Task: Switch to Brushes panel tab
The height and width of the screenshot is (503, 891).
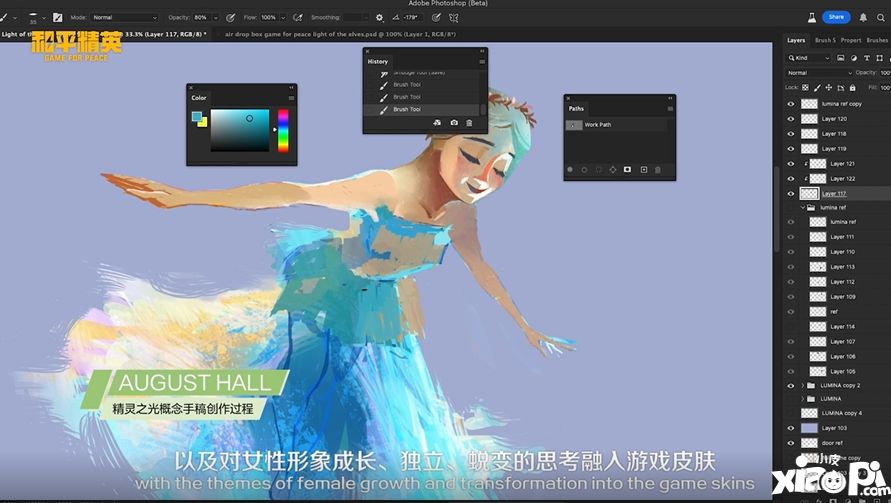Action: (877, 40)
